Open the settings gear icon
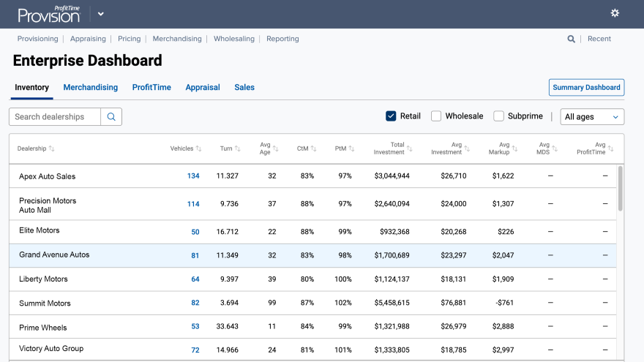This screenshot has width=644, height=362. 615,13
